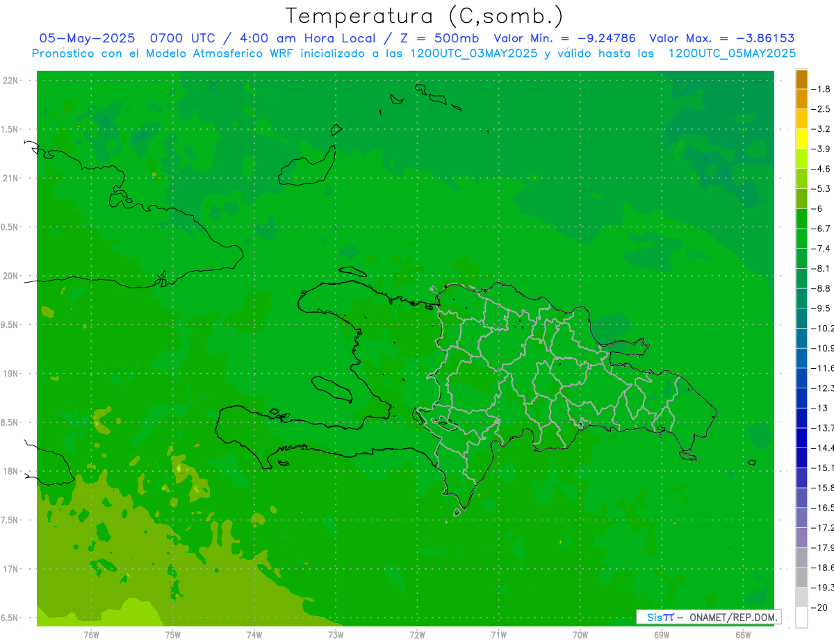Click the '19N' latitude label
Viewport: 834px width, 644px height.
pyautogui.click(x=10, y=374)
